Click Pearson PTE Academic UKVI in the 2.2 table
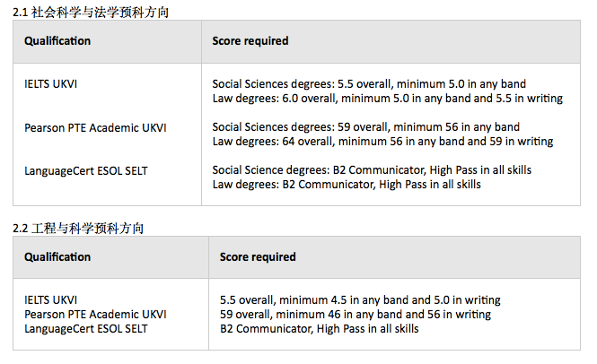Image resolution: width=597 pixels, height=364 pixels. point(94,314)
